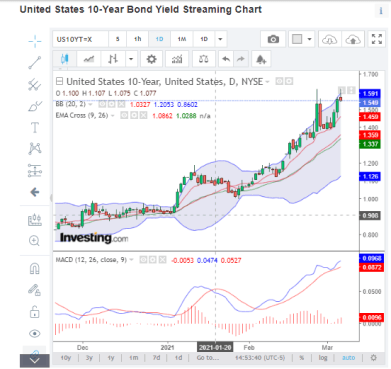Viewport: 391px width, 369px height.
Task: Click the info icon beside chart title
Action: tap(381, 11)
